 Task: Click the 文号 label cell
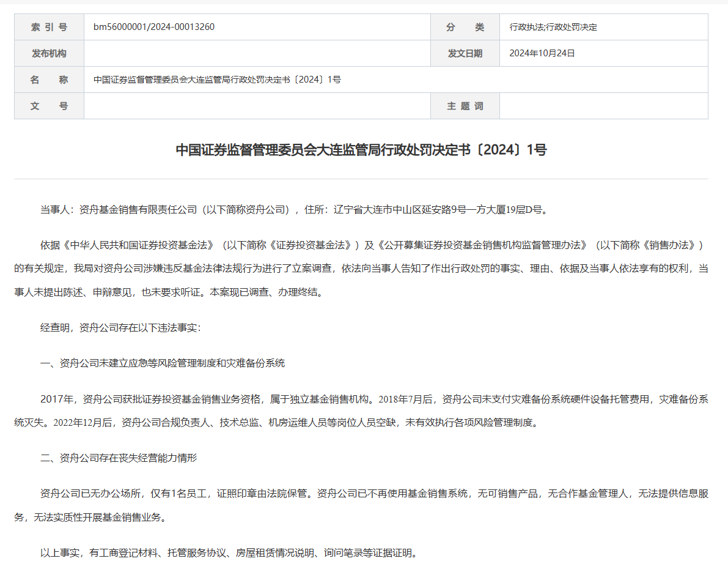pyautogui.click(x=49, y=106)
